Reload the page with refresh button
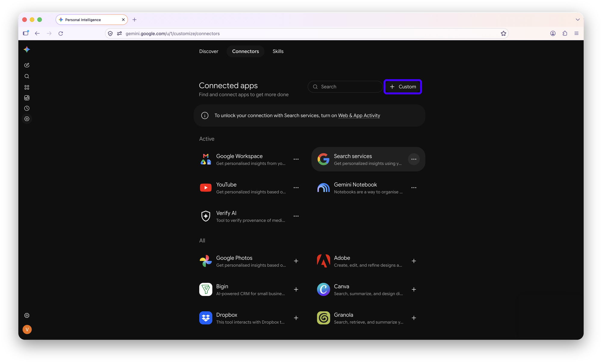 (x=61, y=33)
